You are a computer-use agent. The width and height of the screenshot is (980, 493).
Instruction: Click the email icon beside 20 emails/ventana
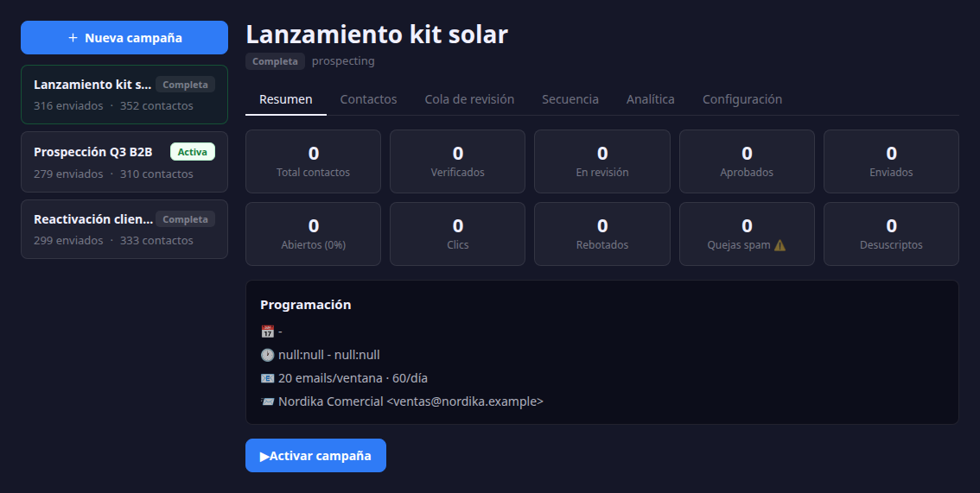pyautogui.click(x=268, y=378)
